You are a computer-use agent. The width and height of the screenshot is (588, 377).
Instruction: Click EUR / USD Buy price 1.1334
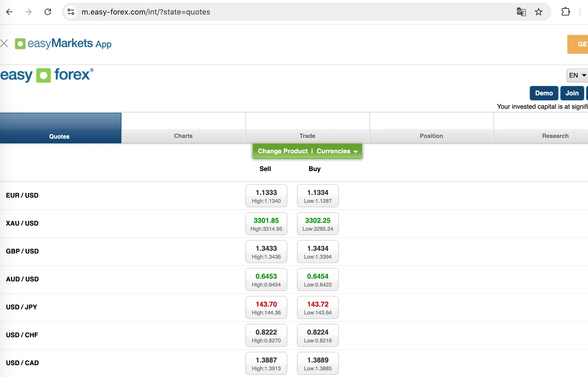(x=318, y=196)
